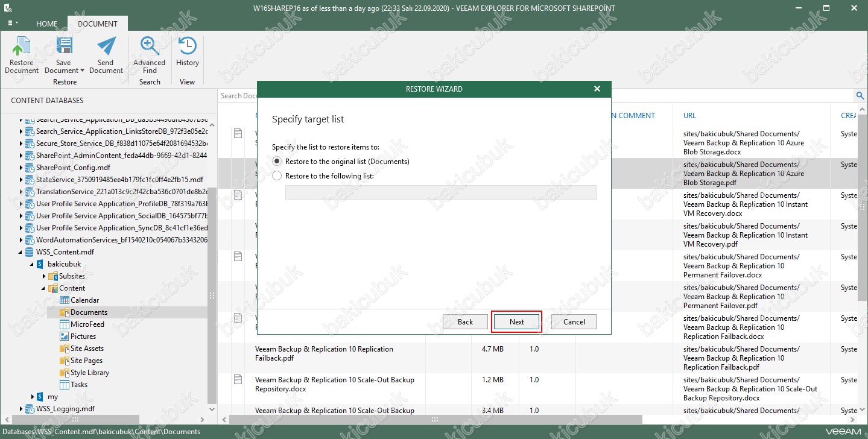Click the Save Document ribbon icon
Image resolution: width=868 pixels, height=439 pixels.
coord(63,46)
